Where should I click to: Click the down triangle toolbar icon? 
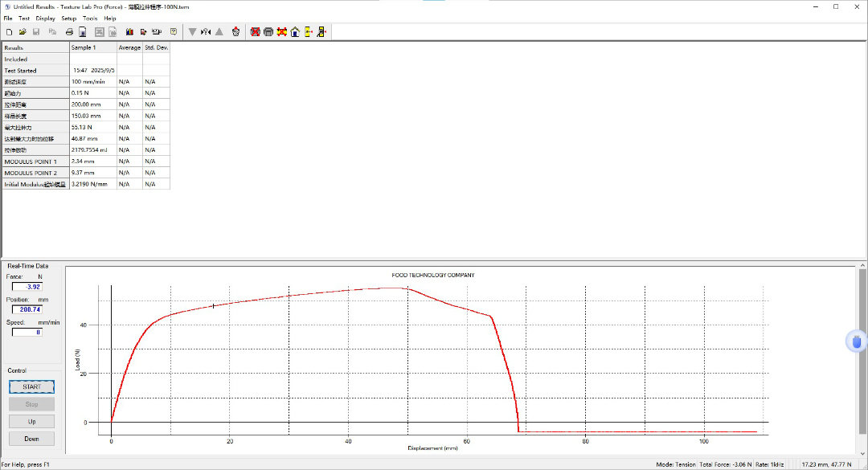click(192, 32)
